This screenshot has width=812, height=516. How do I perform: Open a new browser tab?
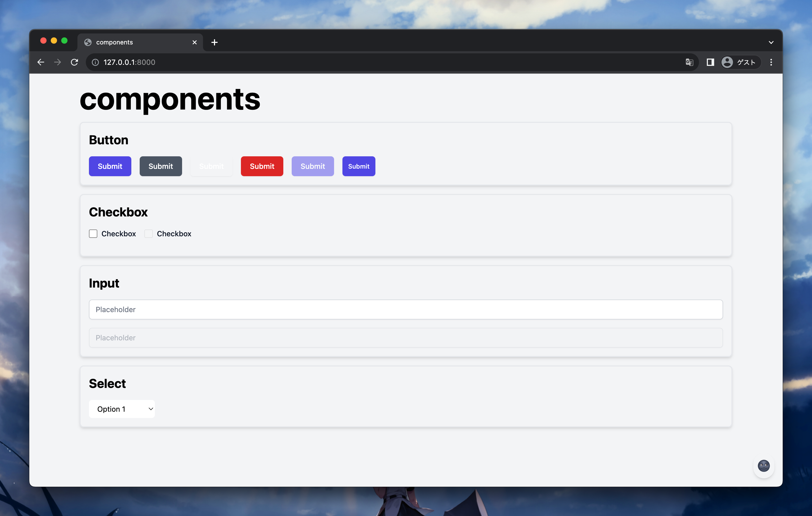(x=215, y=42)
